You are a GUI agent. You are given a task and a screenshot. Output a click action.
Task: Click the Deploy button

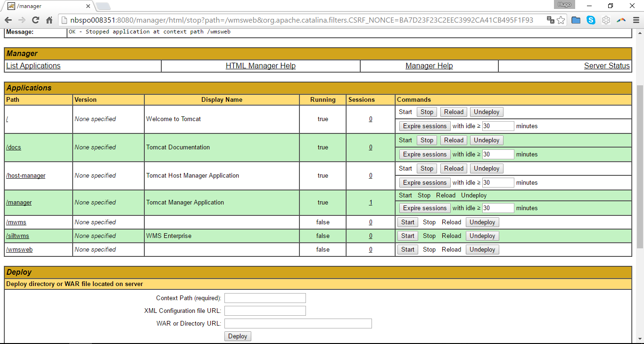click(238, 336)
